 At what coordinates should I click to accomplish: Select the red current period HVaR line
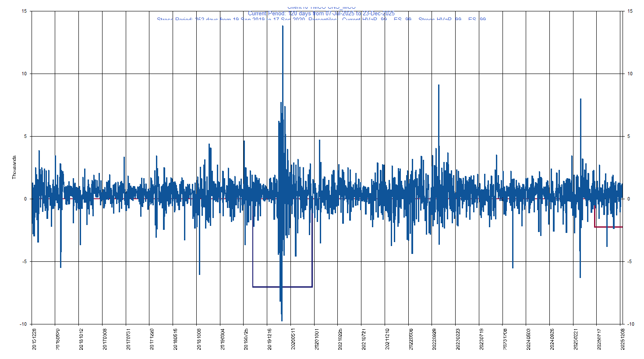pos(609,227)
